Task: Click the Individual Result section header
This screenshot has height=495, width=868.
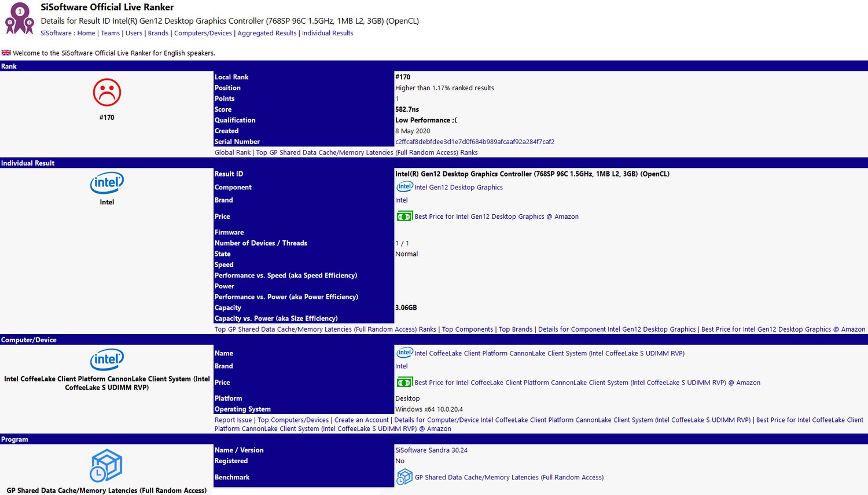Action: pos(434,163)
